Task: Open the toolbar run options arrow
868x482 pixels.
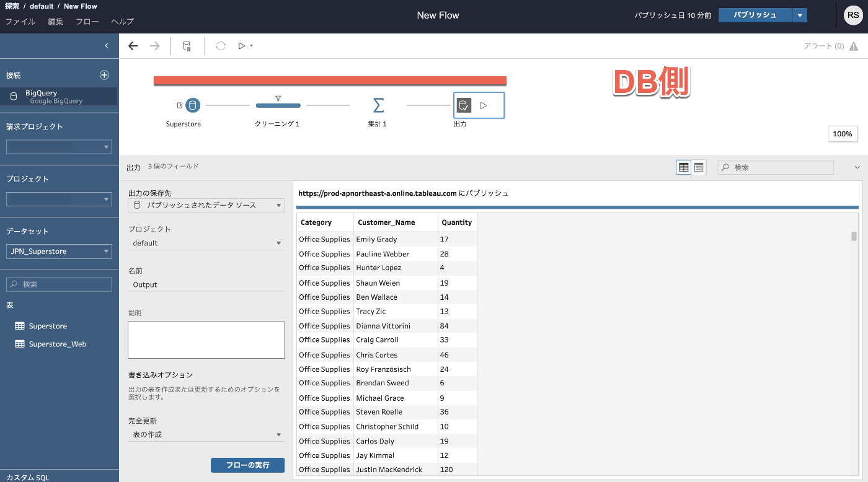Action: tap(251, 46)
